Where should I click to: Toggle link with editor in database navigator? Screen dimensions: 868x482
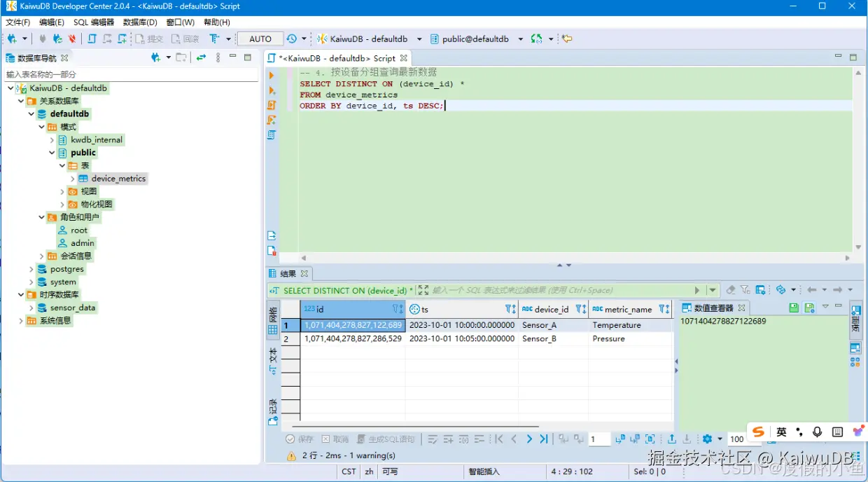[201, 58]
